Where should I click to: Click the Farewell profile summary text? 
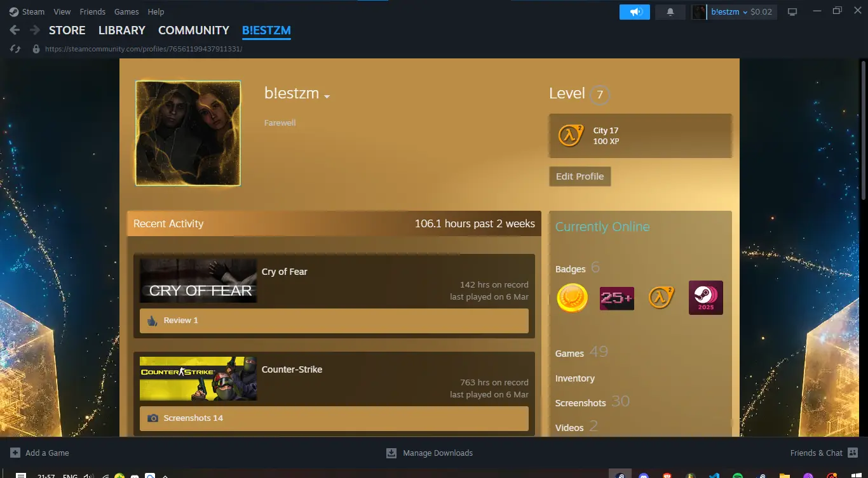[x=280, y=123]
